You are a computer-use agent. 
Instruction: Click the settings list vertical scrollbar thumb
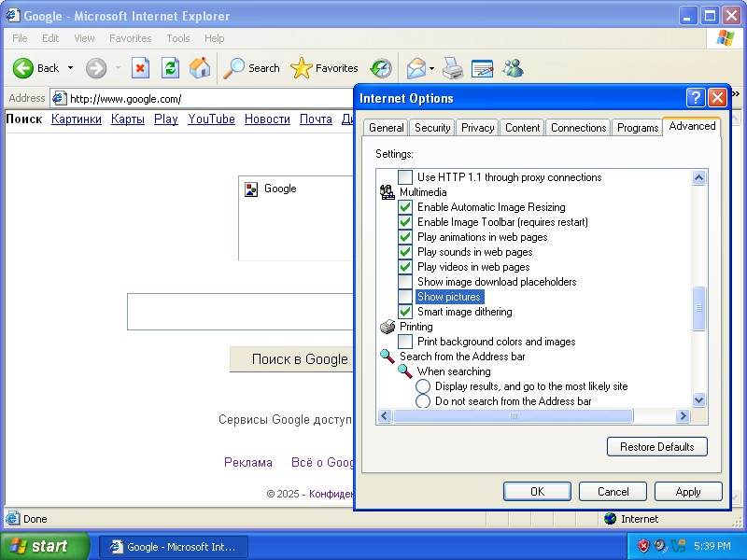tap(698, 308)
